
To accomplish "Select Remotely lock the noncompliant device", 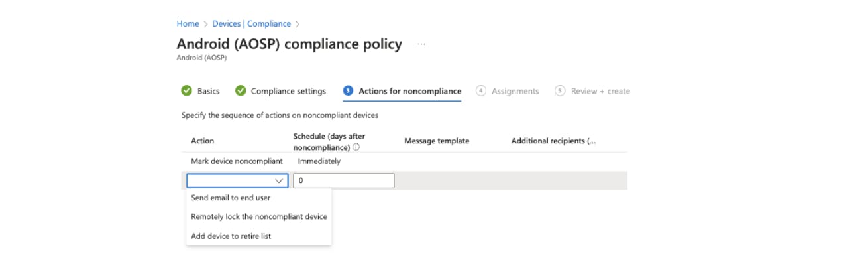I will (x=258, y=216).
